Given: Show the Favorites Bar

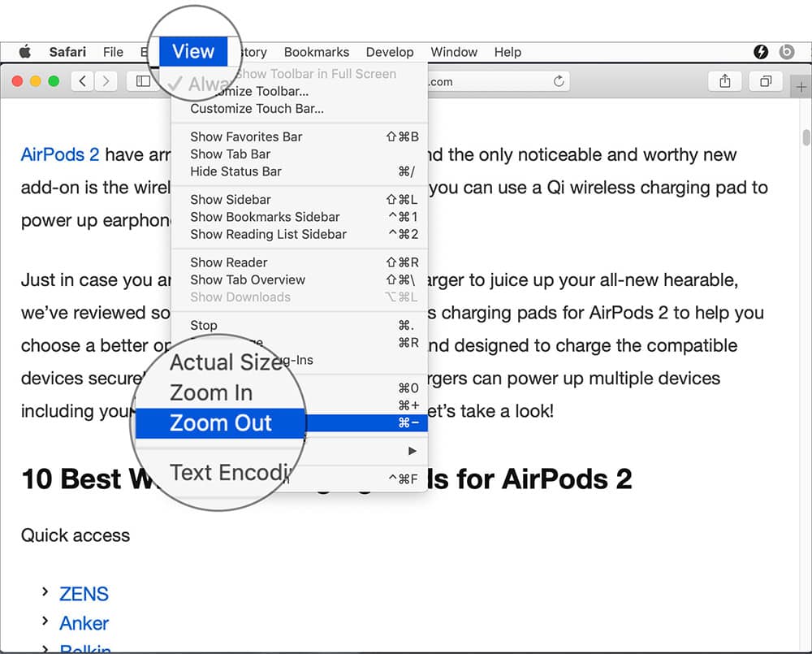Looking at the screenshot, I should tap(246, 136).
